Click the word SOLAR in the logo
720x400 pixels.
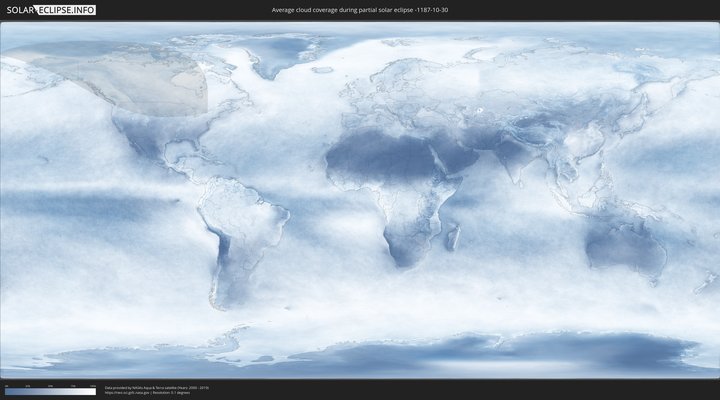point(20,10)
